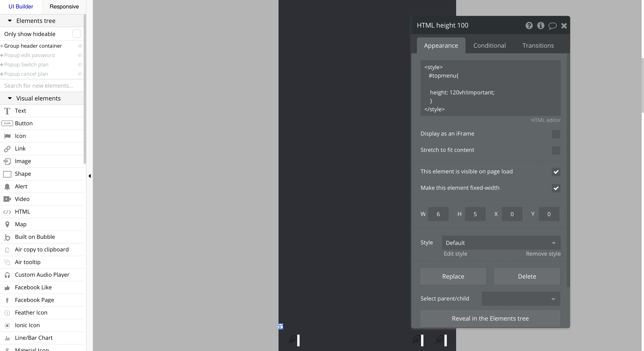Screen dimensions: 644x351
Task: Choose the HTML code element icon
Action: click(7, 212)
